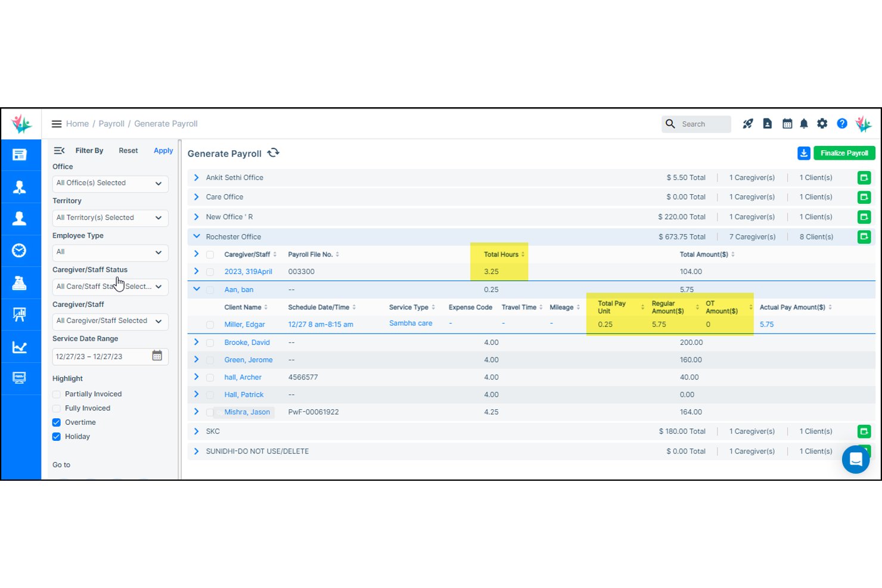Open the Caregiver/Staff Status dropdown
The height and width of the screenshot is (588, 882).
click(x=110, y=287)
